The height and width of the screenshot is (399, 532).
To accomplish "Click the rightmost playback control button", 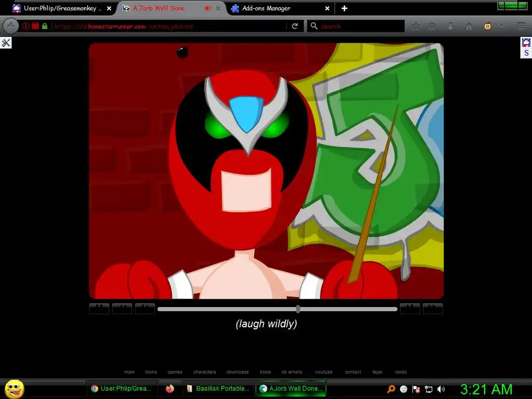I will pos(433,309).
